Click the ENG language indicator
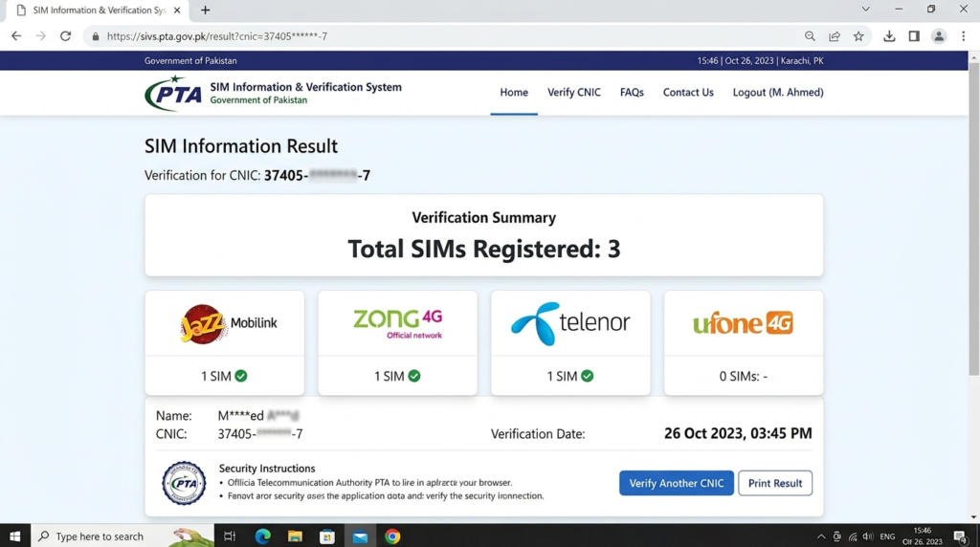Image resolution: width=980 pixels, height=547 pixels. [887, 536]
